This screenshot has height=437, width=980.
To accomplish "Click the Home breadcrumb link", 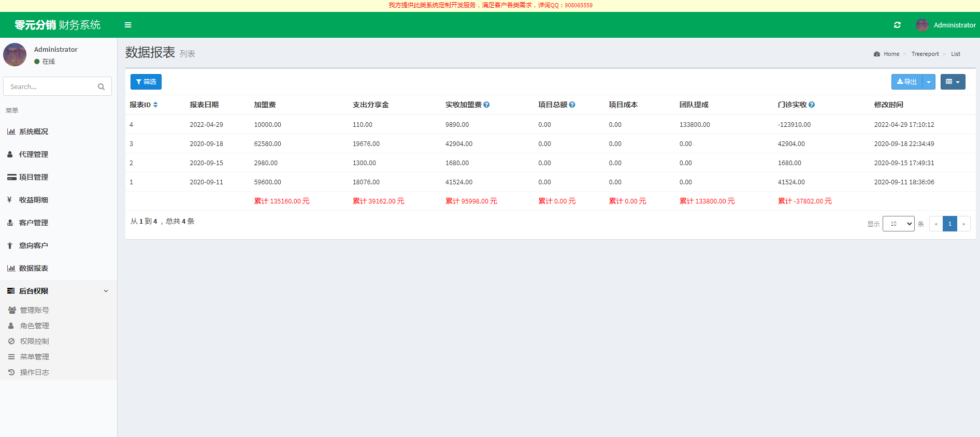I will [x=891, y=54].
